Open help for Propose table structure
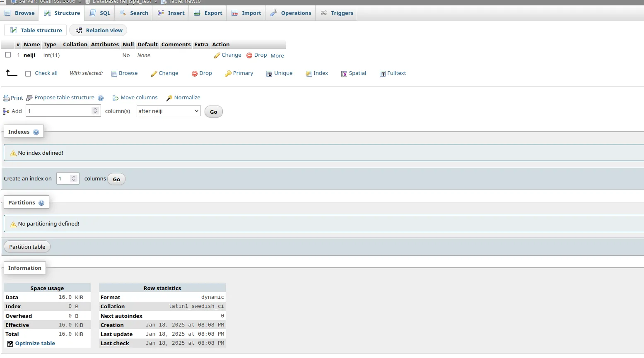This screenshot has height=358, width=644. (101, 98)
